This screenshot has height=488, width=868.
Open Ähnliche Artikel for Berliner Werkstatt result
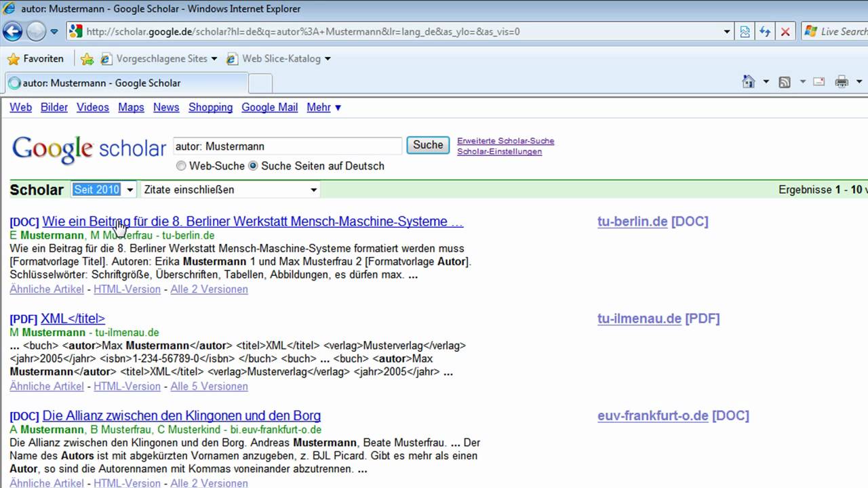pos(47,289)
